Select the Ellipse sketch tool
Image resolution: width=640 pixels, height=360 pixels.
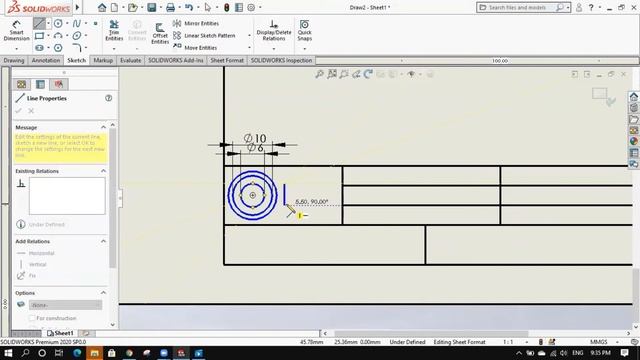[x=76, y=36]
